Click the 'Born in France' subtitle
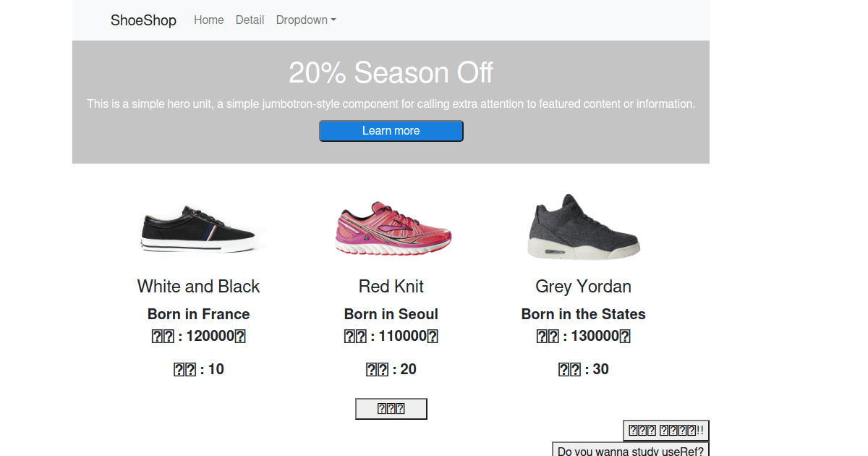The height and width of the screenshot is (456, 868). (x=198, y=314)
